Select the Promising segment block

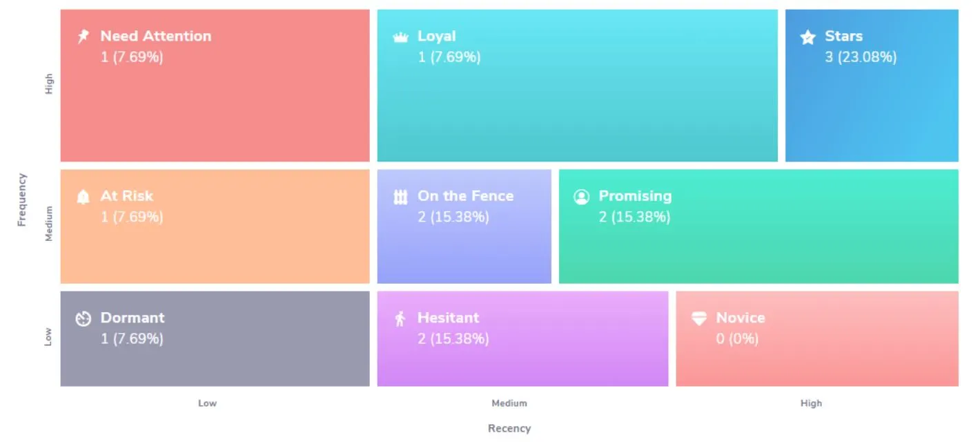[758, 226]
